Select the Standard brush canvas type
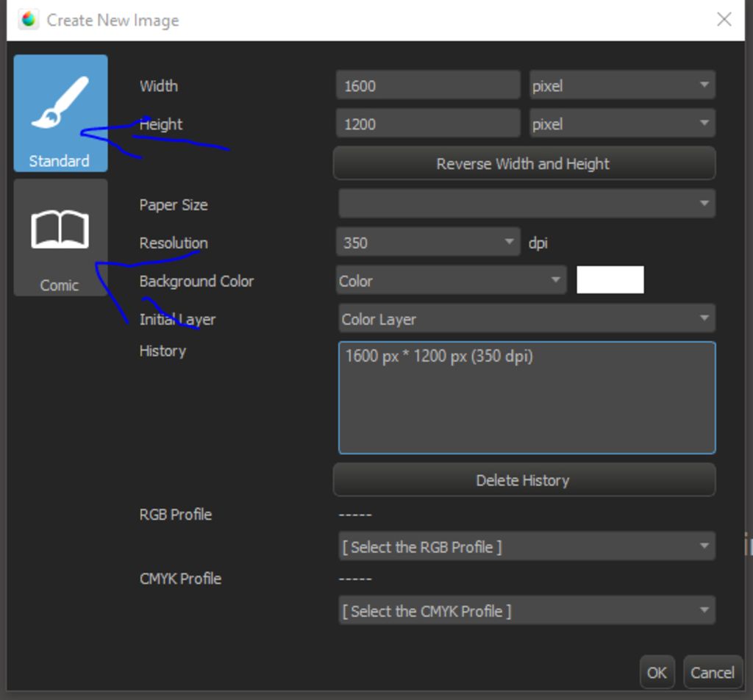The image size is (753, 700). click(x=60, y=113)
